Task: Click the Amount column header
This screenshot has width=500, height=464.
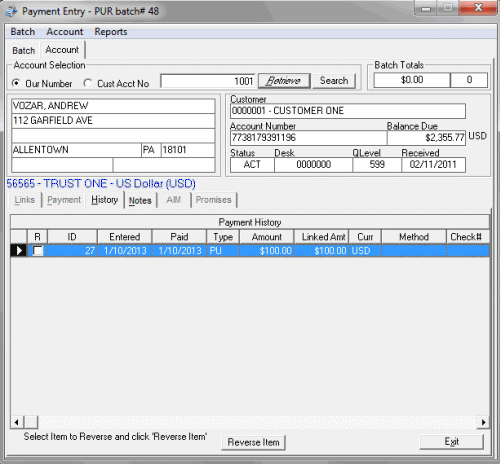Action: (x=267, y=237)
